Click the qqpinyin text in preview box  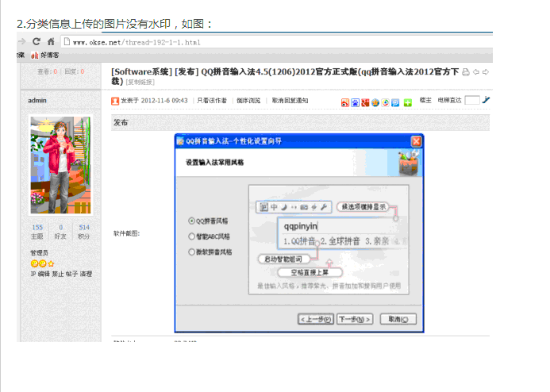pos(301,226)
